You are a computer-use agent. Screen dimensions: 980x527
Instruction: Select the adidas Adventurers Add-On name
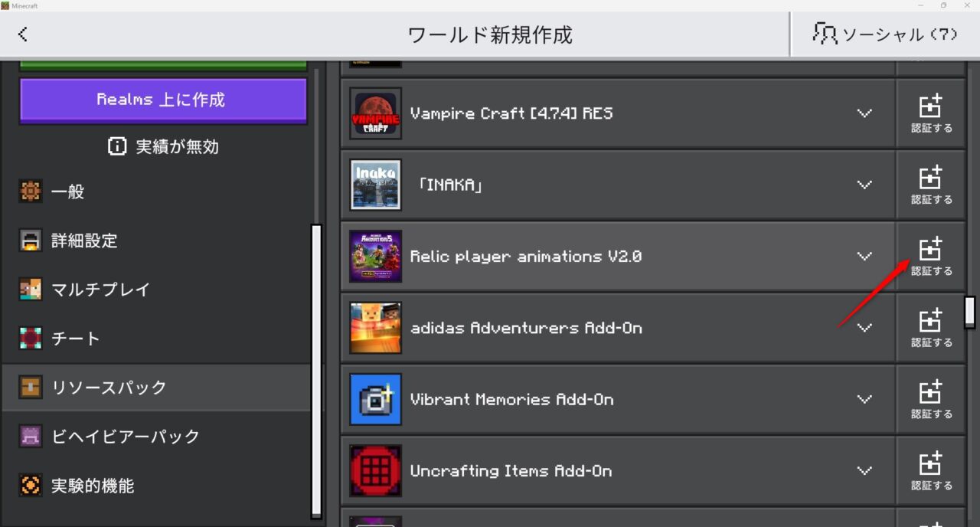point(526,328)
